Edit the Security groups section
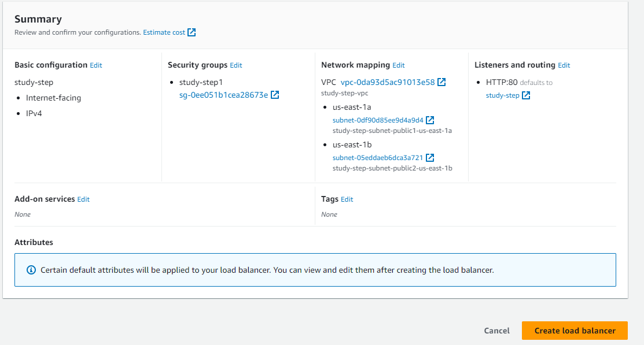This screenshot has height=345, width=644. [x=236, y=65]
